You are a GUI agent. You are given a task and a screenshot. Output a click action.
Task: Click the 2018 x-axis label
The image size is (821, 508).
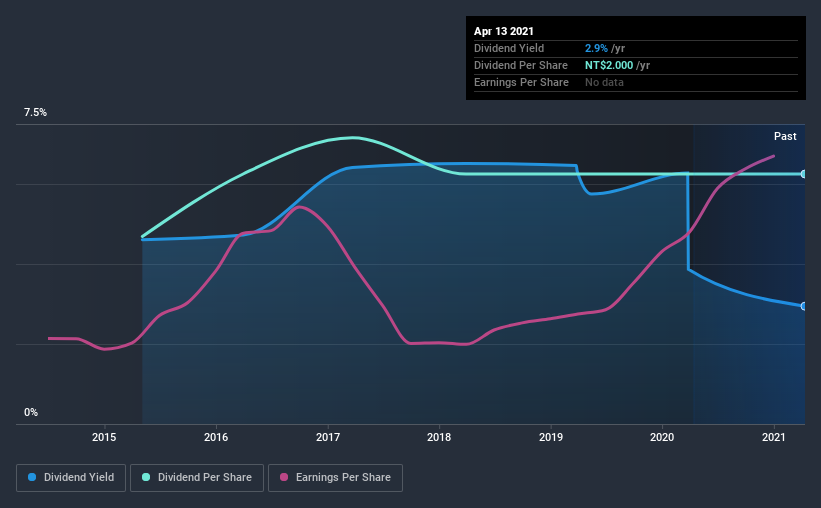(x=439, y=437)
